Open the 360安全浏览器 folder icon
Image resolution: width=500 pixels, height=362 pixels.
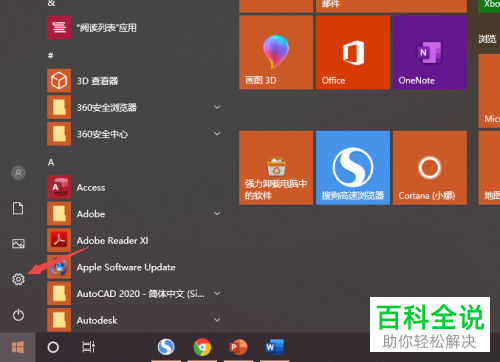coord(59,107)
